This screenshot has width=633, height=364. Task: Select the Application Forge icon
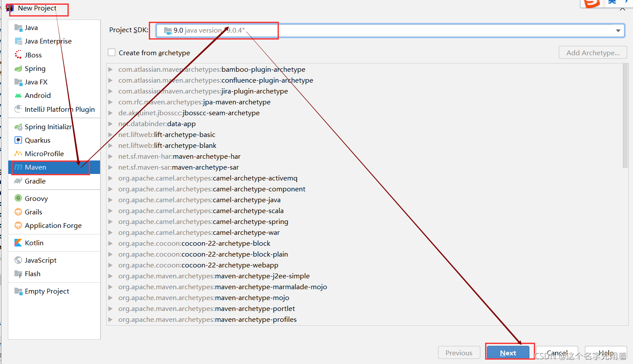tap(18, 226)
